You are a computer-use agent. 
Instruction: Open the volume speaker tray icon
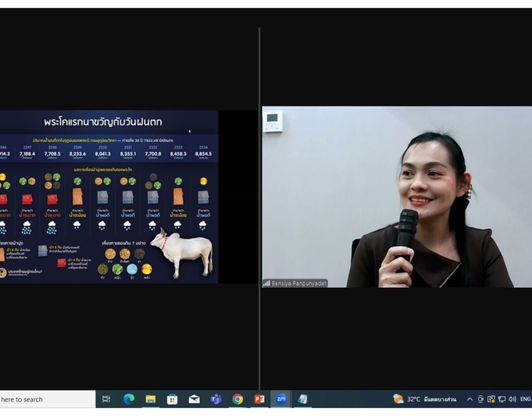(x=512, y=399)
